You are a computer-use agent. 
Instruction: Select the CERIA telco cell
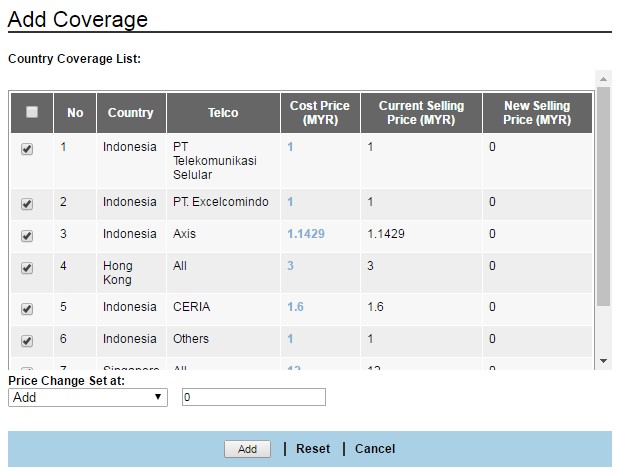coord(223,309)
